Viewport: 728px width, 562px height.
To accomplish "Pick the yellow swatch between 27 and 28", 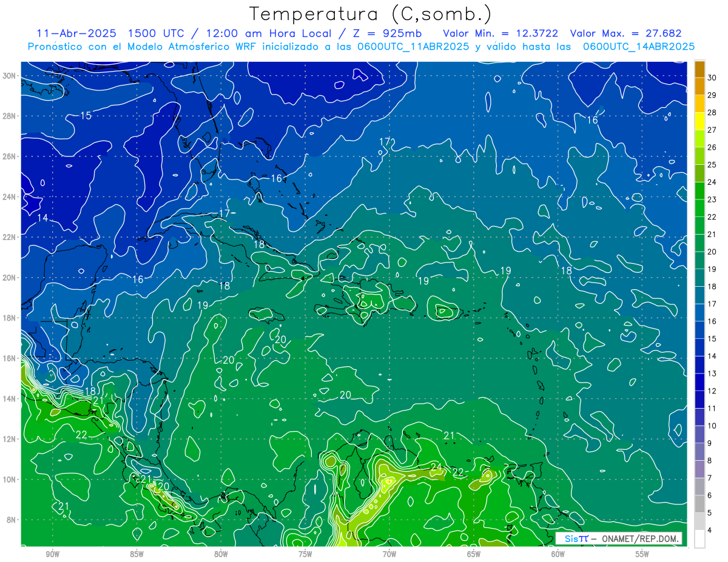I will (699, 121).
